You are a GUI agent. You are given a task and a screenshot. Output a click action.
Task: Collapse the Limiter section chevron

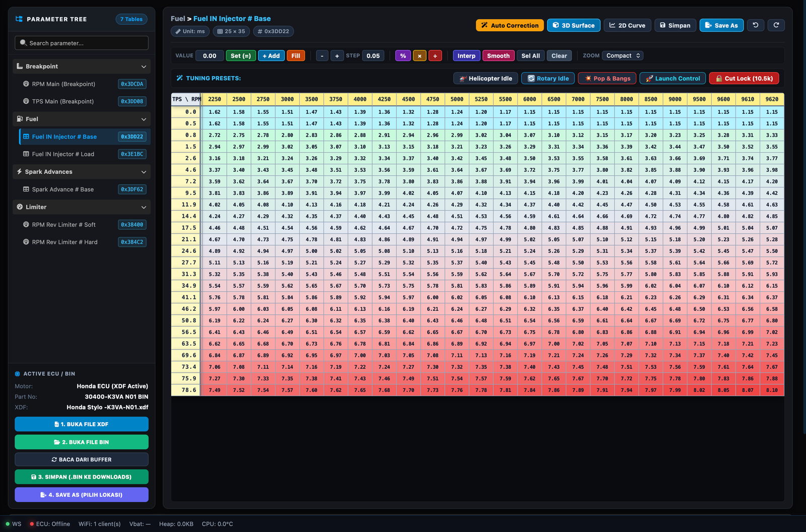144,208
